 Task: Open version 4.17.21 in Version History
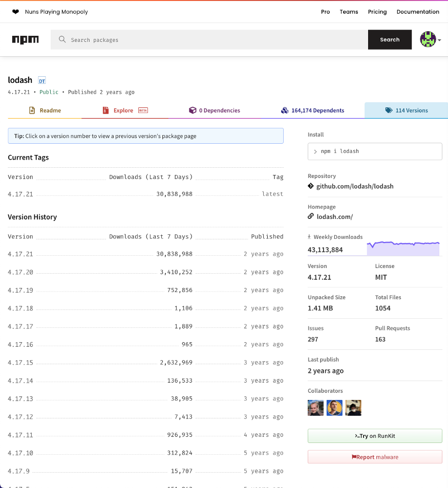pyautogui.click(x=20, y=254)
